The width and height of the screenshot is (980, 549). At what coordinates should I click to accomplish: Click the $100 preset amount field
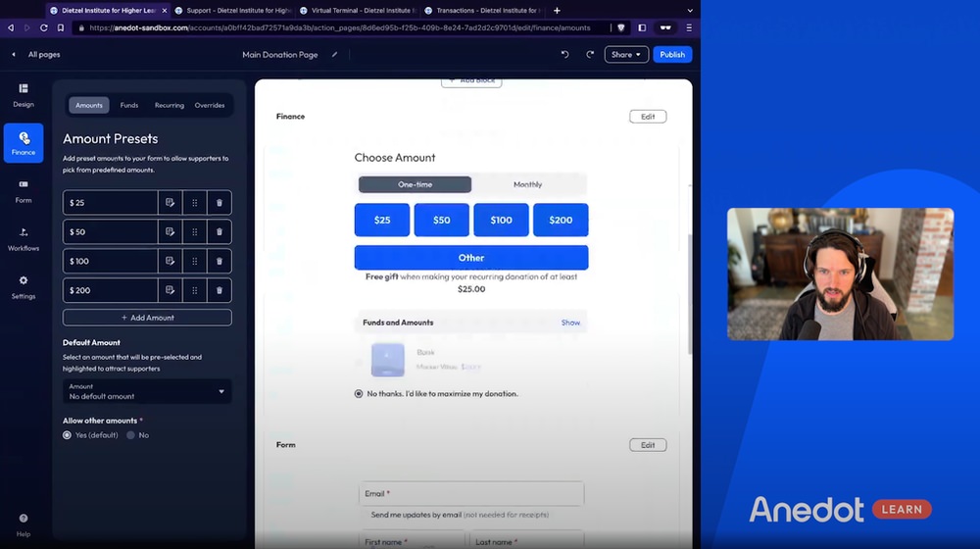coord(110,261)
